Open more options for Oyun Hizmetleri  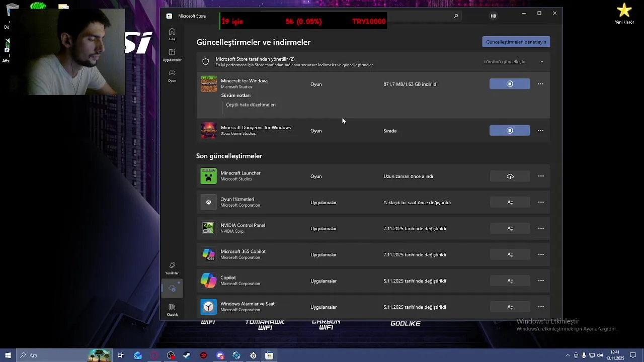coord(541,203)
